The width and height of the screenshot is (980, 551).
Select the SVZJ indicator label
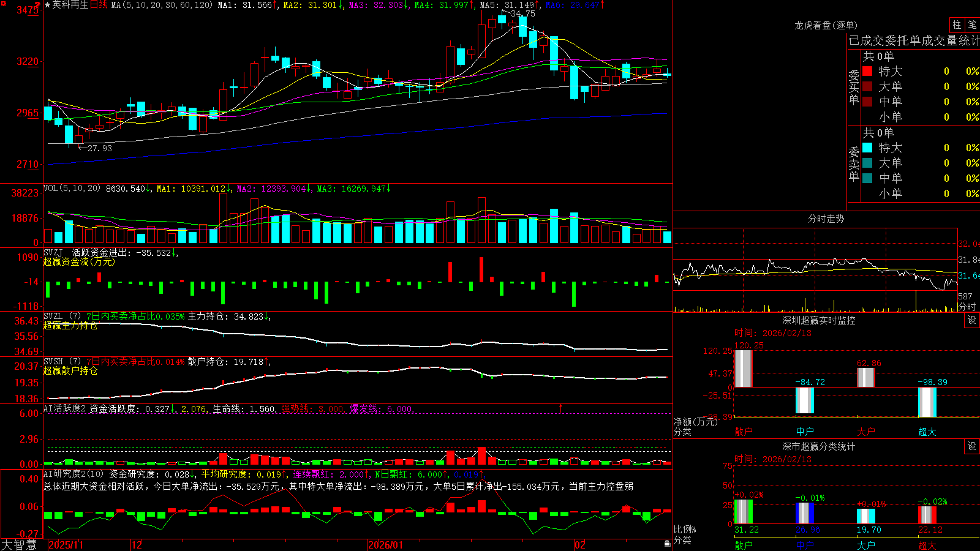click(53, 252)
